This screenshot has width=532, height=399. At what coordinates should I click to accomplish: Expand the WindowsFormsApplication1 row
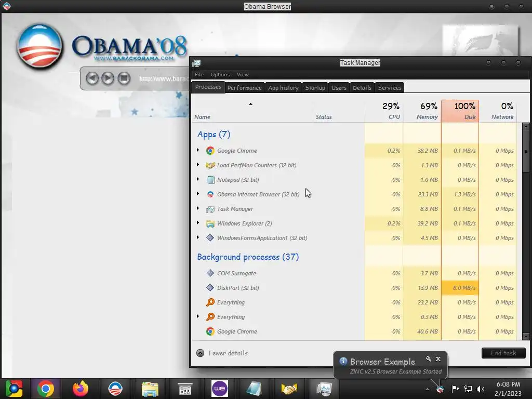click(198, 237)
